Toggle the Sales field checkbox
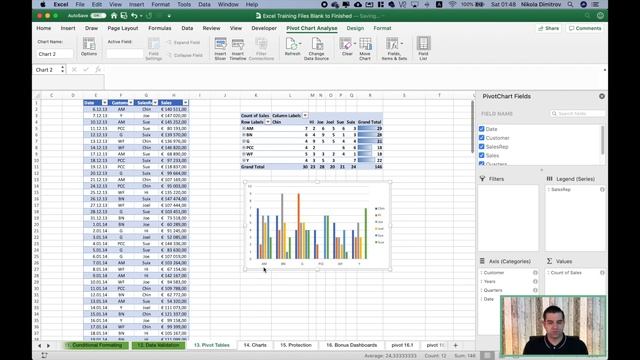This screenshot has width=640, height=360. coord(482,155)
